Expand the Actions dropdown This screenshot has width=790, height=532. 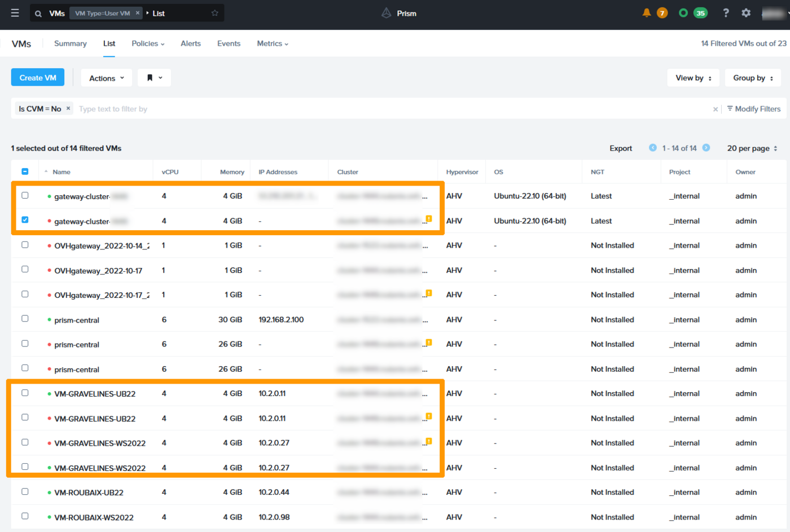[106, 78]
